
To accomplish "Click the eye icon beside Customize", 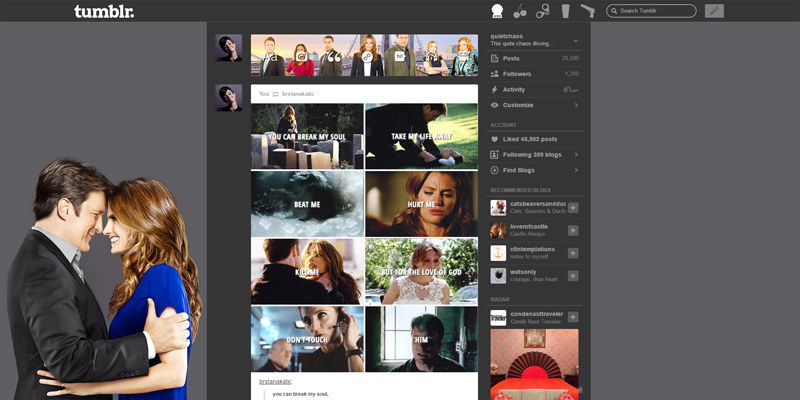I will coord(494,105).
